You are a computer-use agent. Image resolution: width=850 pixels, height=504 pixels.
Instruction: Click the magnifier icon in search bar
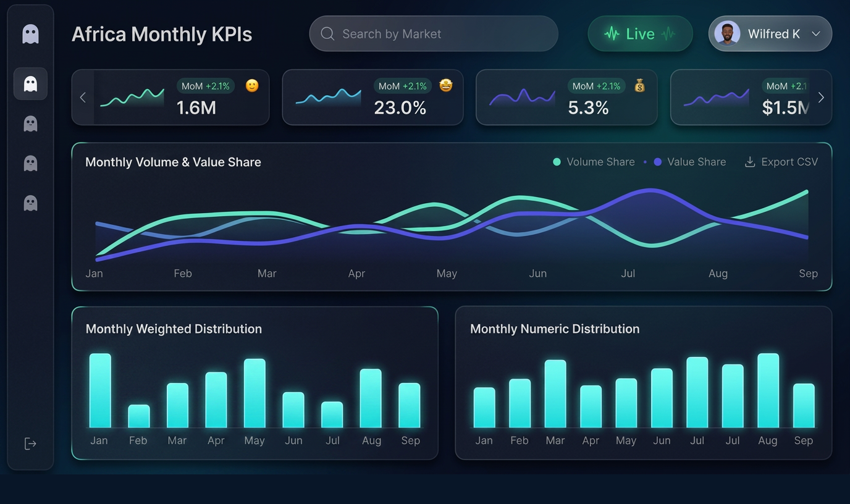coord(327,34)
